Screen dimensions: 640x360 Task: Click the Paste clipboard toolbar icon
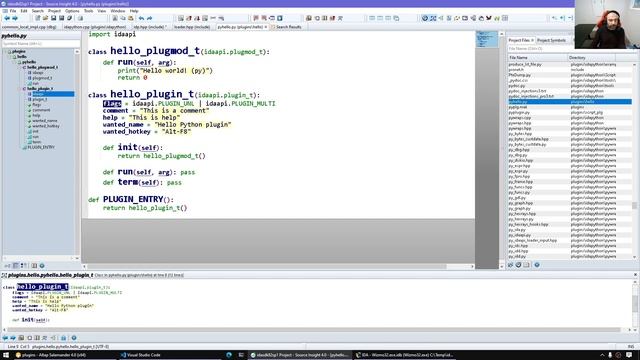(x=131, y=18)
